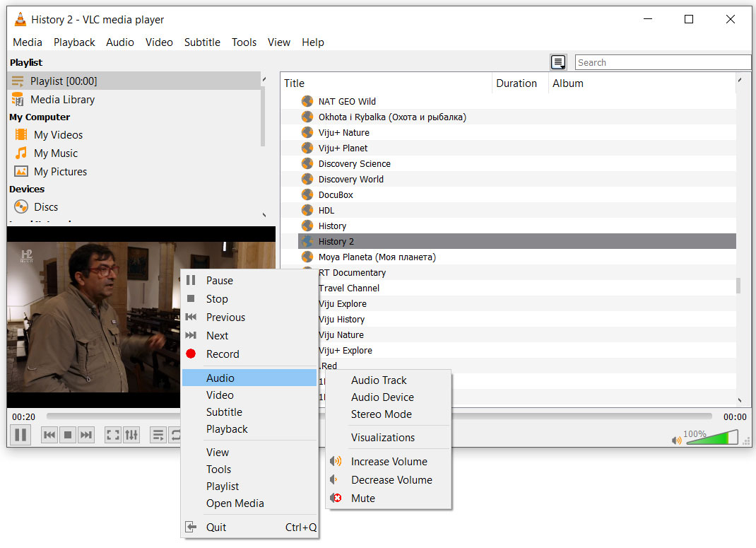This screenshot has width=756, height=548.
Task: Click Decrease Volume in Audio submenu
Action: click(389, 480)
